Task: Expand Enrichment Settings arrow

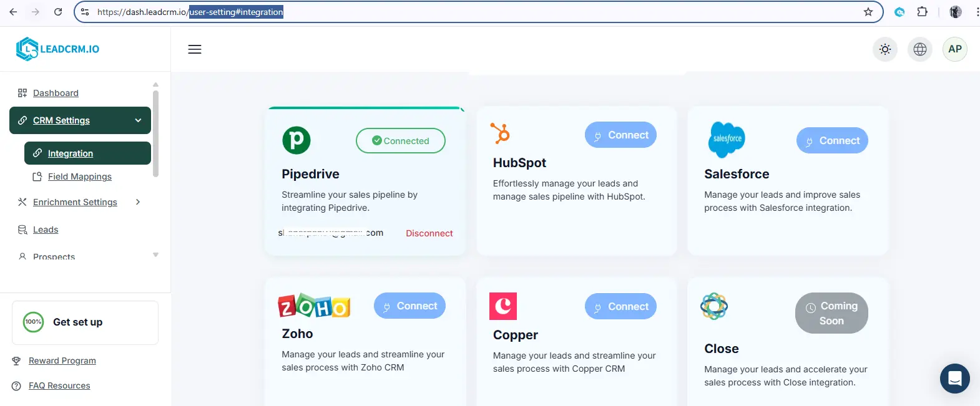Action: click(x=138, y=202)
